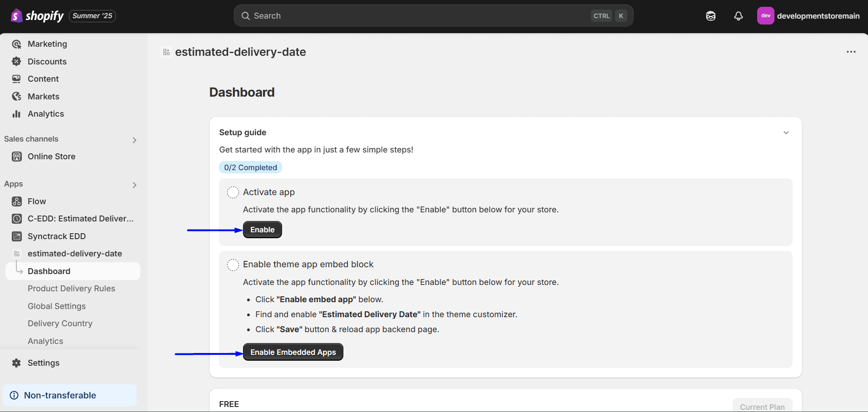Mark the Enable theme app embed circle

(x=233, y=265)
